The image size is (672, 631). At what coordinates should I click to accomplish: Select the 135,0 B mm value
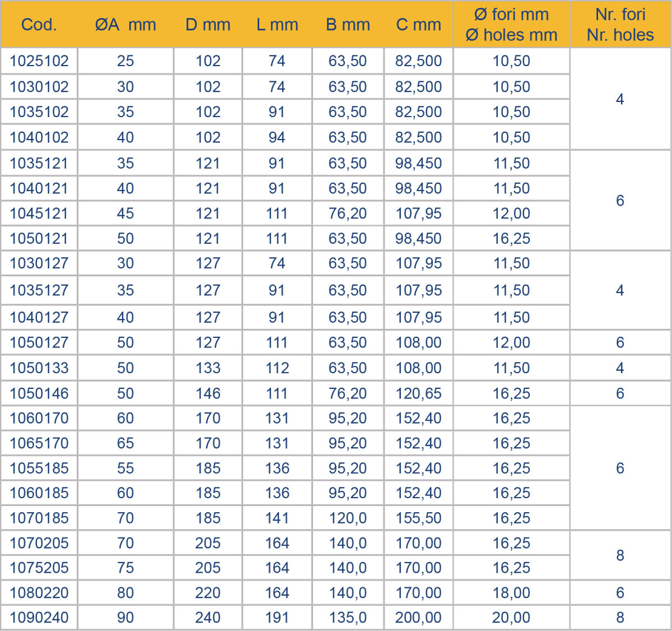coord(348,618)
